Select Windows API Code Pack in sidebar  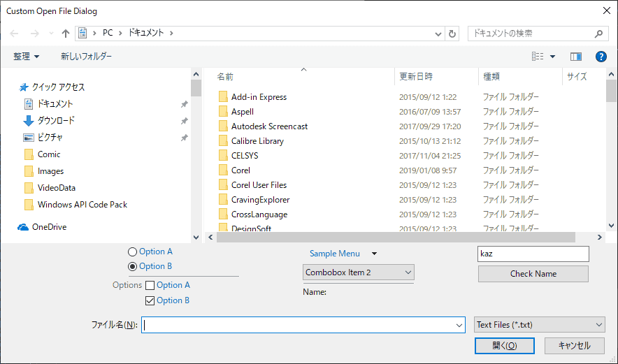(x=82, y=205)
